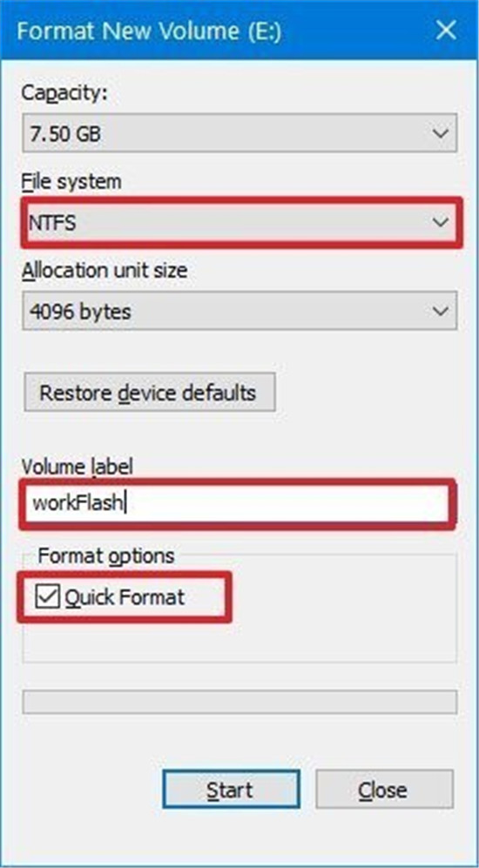479x868 pixels.
Task: Start formatting with the Start button
Action: coord(231,789)
